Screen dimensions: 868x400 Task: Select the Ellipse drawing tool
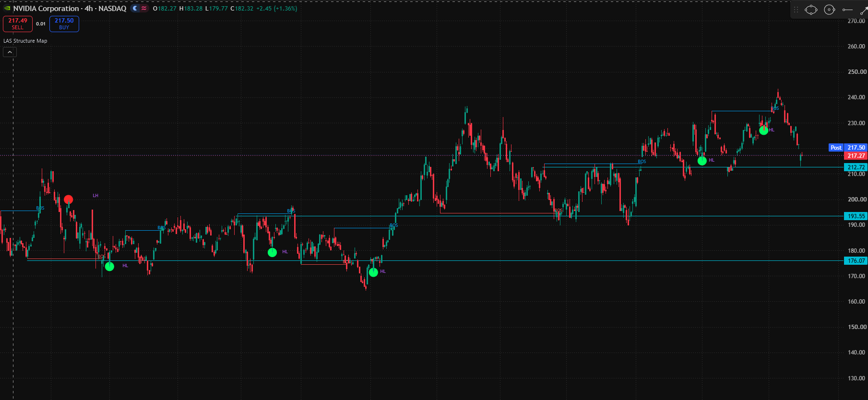pos(811,10)
